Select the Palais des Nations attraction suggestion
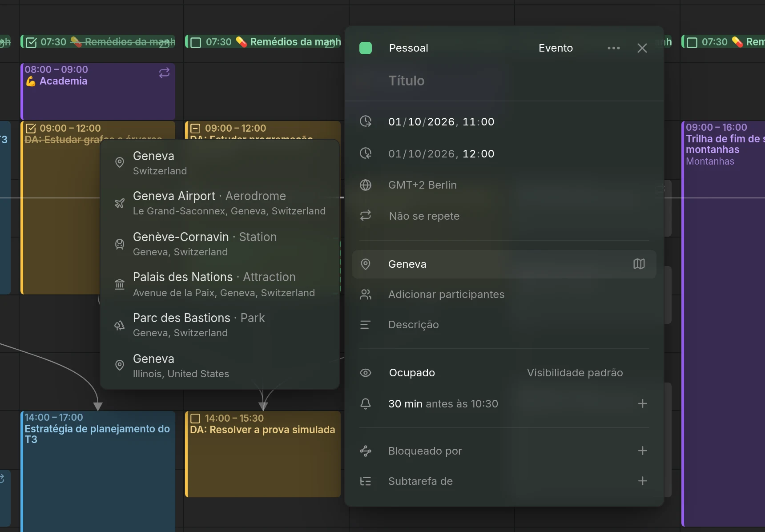Screen dimensions: 765x532 coord(220,285)
